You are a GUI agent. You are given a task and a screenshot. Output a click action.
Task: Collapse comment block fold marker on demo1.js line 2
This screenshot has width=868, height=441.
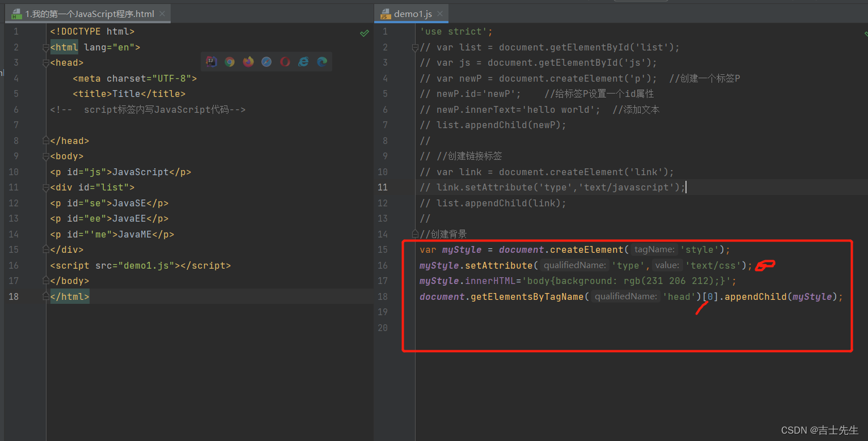click(x=415, y=48)
